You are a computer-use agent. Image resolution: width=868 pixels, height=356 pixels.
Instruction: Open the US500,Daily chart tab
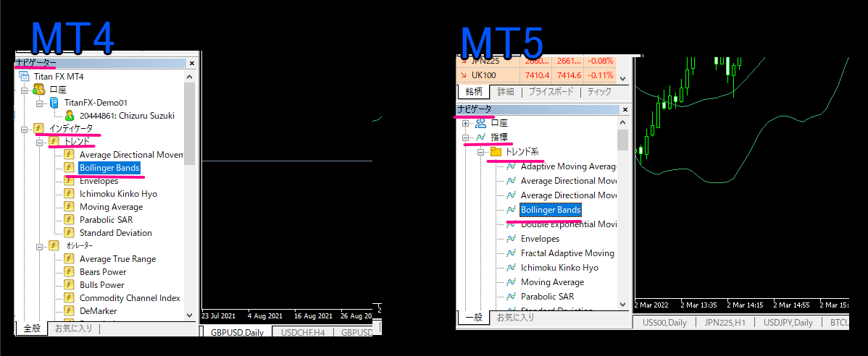click(x=665, y=322)
